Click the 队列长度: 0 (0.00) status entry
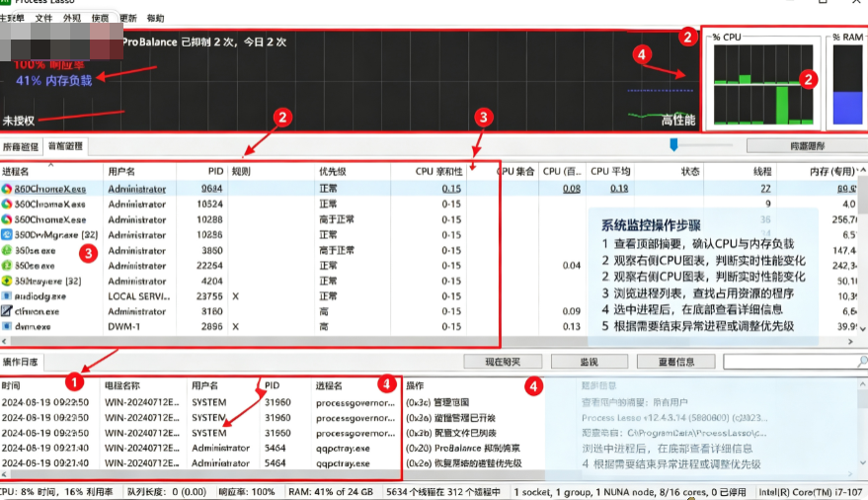 167,492
